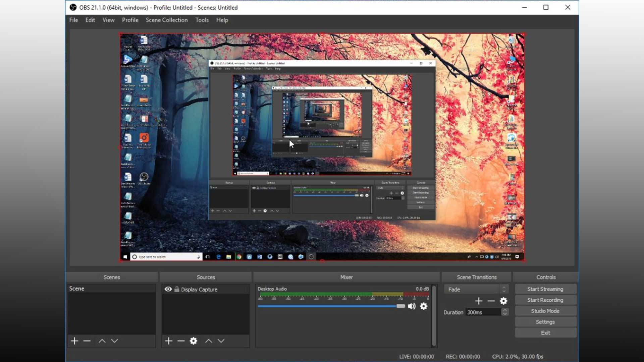The width and height of the screenshot is (644, 362).
Task: Enable Studio Mode
Action: pos(545,311)
